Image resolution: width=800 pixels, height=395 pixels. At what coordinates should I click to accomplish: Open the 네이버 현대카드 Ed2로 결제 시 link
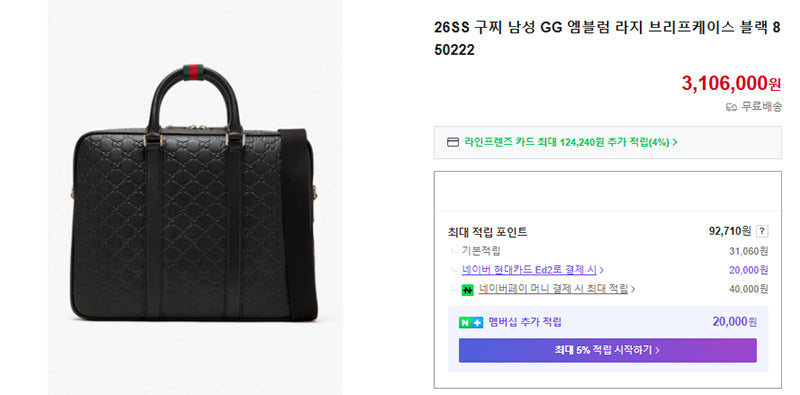pyautogui.click(x=529, y=270)
